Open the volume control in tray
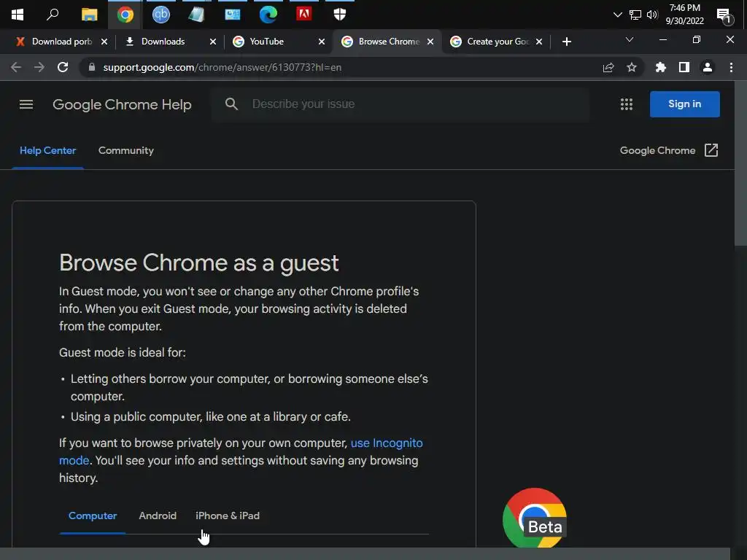Viewport: 747px width, 560px height. 652,15
